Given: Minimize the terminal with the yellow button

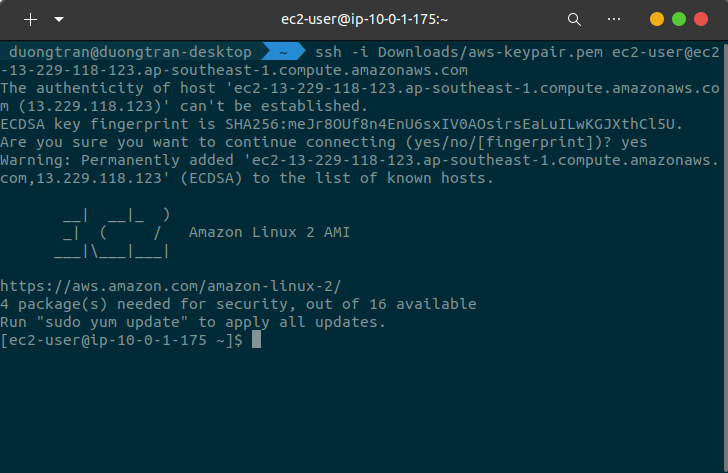Looking at the screenshot, I should (x=657, y=19).
